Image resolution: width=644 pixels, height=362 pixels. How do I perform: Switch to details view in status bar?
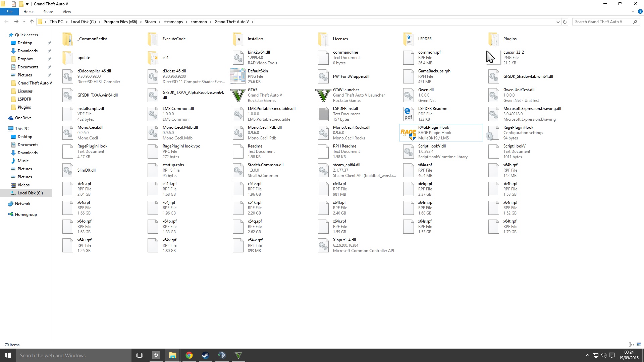pos(632,345)
